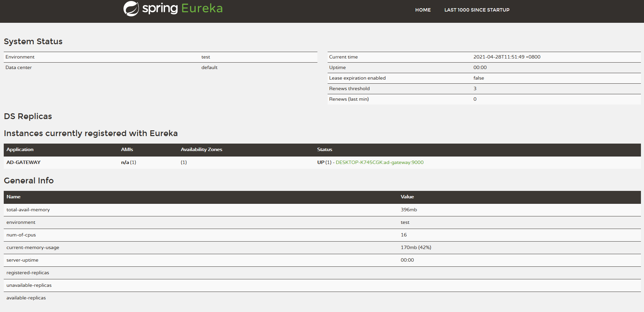Image resolution: width=644 pixels, height=312 pixels.
Task: Click the Availability Zones column header
Action: 201,149
